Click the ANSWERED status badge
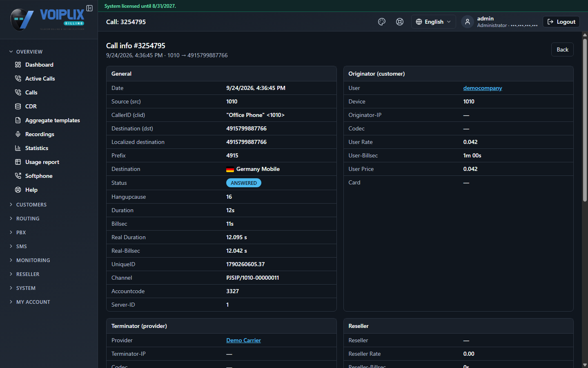The width and height of the screenshot is (588, 368). (244, 183)
